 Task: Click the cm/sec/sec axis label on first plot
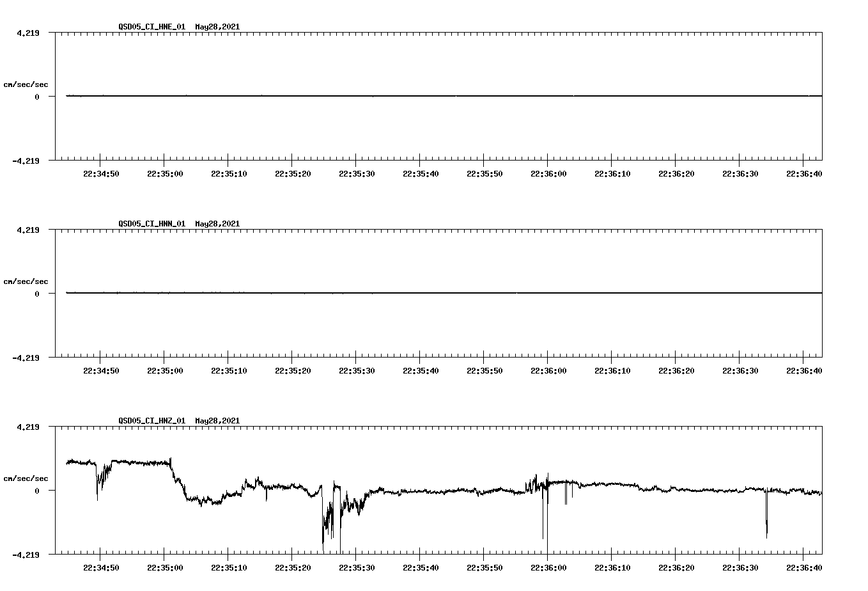coord(26,84)
